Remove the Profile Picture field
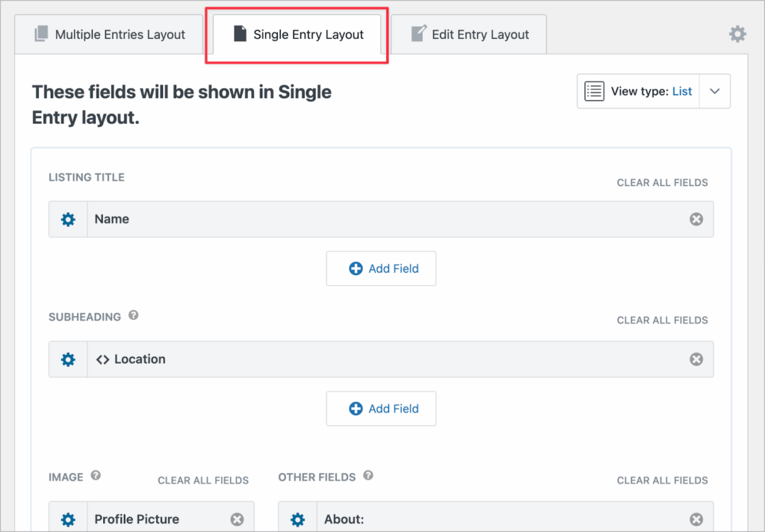Screen dimensions: 765x532 (x=237, y=519)
